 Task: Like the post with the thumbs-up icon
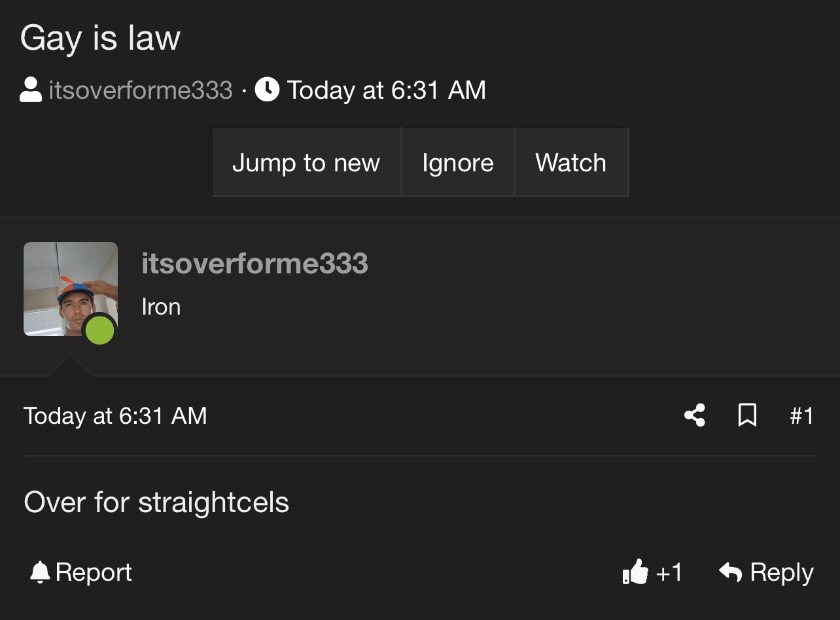coord(635,572)
